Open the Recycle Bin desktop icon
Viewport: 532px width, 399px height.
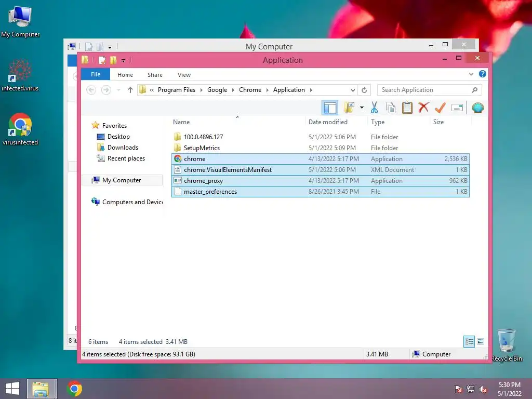pos(507,345)
